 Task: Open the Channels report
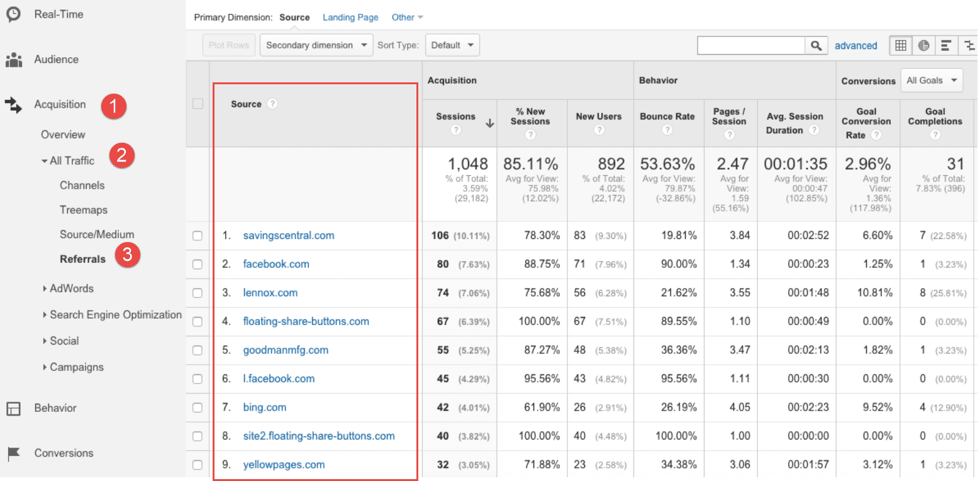(82, 185)
